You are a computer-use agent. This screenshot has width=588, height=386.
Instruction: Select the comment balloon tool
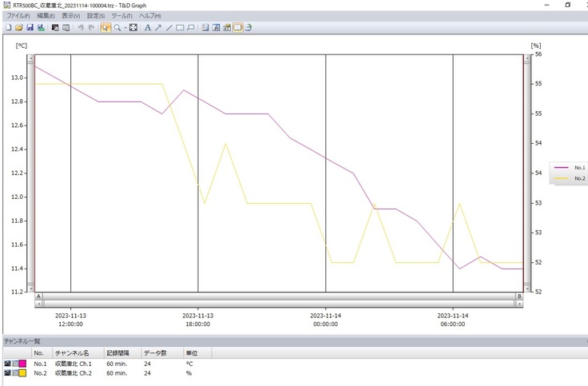(191, 27)
